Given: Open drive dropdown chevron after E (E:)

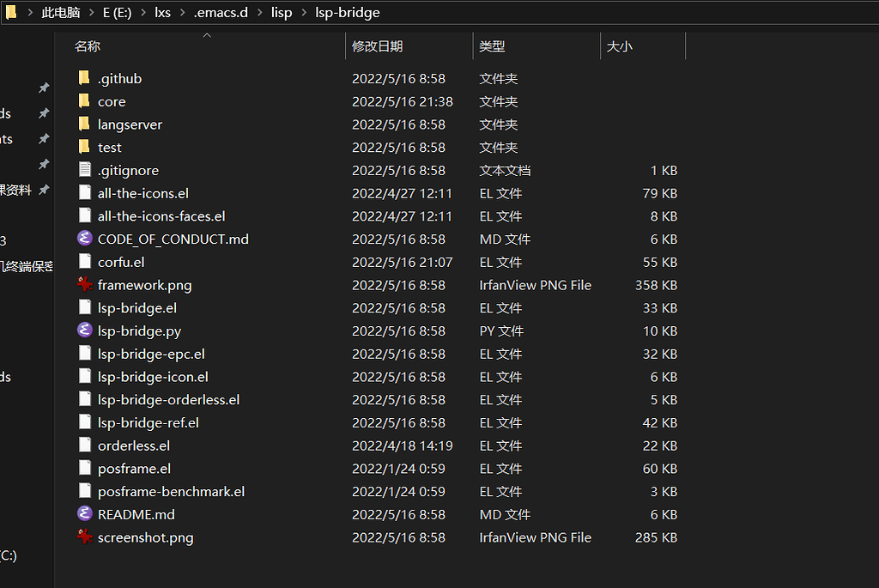Looking at the screenshot, I should click(x=142, y=12).
